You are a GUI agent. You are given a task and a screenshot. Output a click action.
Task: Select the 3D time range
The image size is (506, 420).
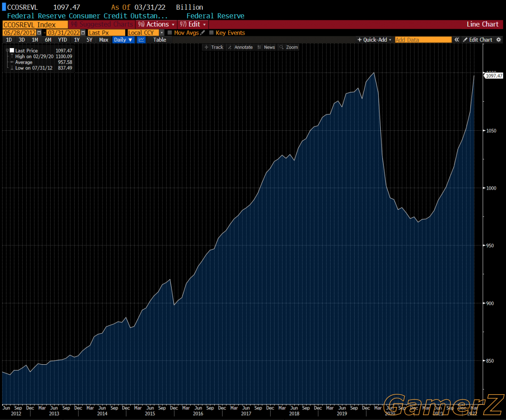tap(22, 40)
